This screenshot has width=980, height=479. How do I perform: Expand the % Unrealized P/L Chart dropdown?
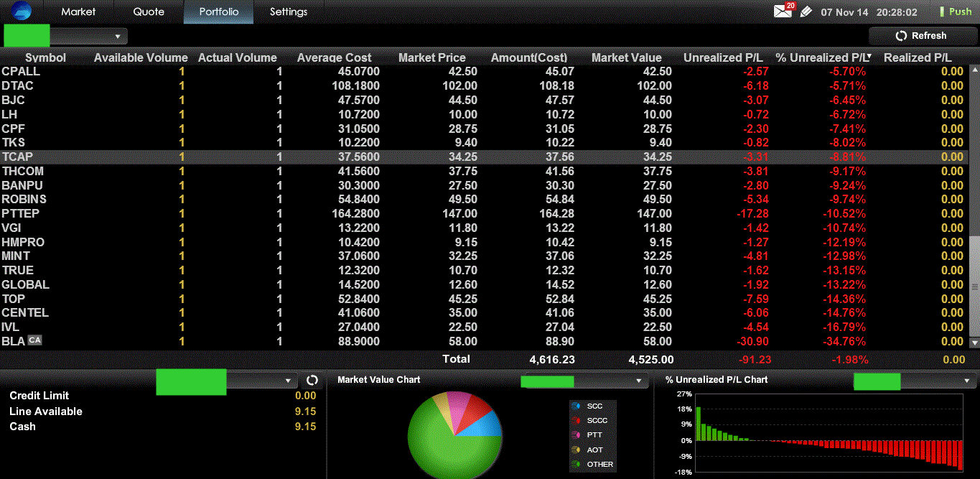tap(966, 381)
